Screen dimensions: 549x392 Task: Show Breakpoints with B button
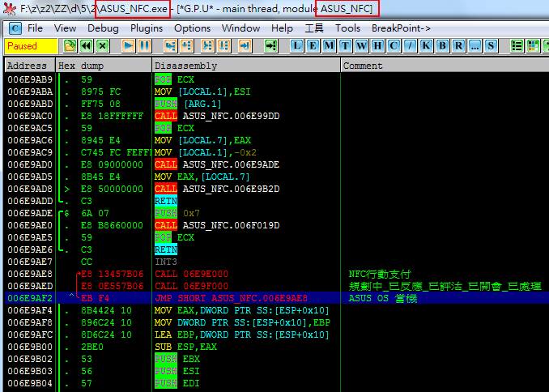[x=443, y=46]
